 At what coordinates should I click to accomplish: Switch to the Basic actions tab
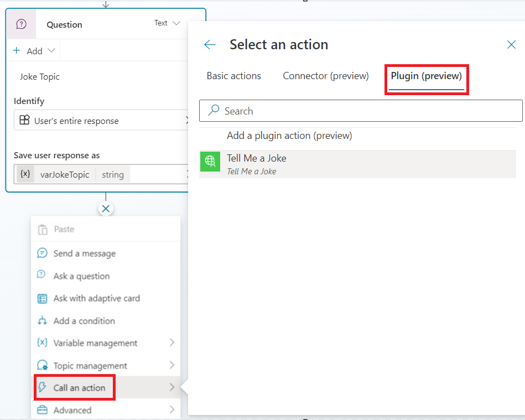pyautogui.click(x=233, y=76)
